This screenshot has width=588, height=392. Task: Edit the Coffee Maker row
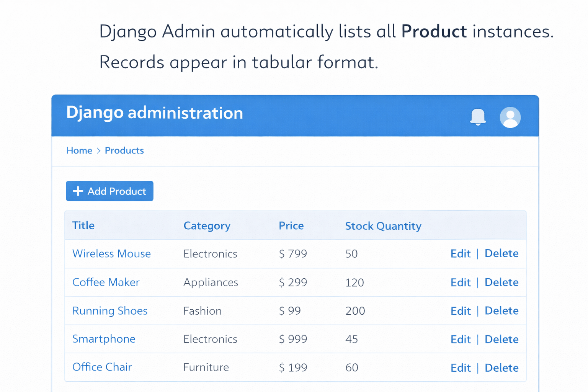coord(461,283)
